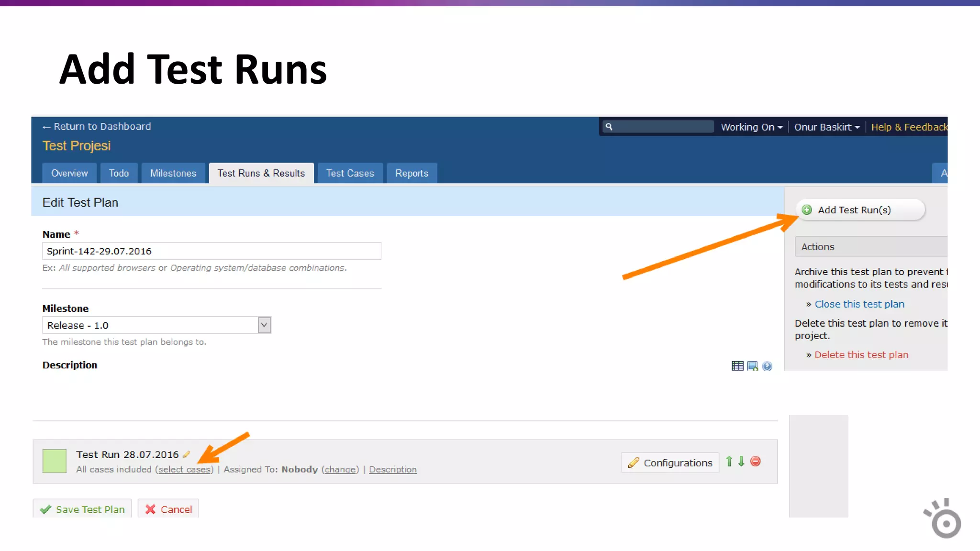Viewport: 980px width, 551px height.
Task: Click pencil icon next to Test Run 28.07.2016
Action: coord(186,454)
